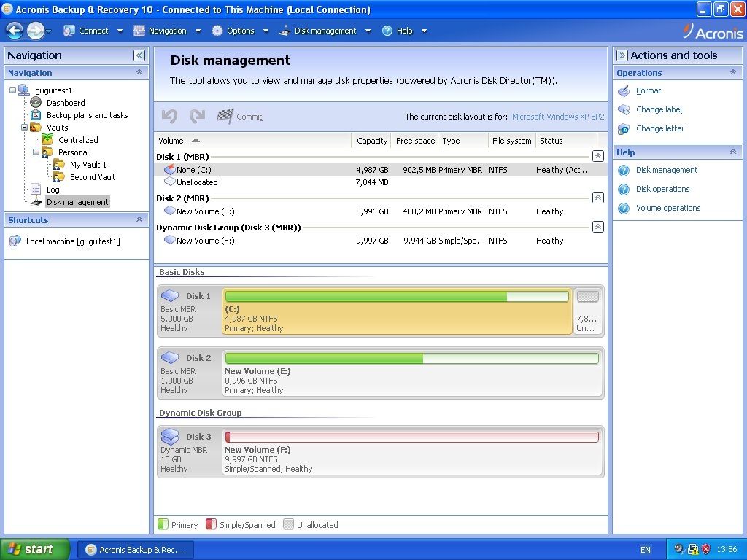Click the Change label link
Screen dimensions: 747x560
click(x=659, y=109)
